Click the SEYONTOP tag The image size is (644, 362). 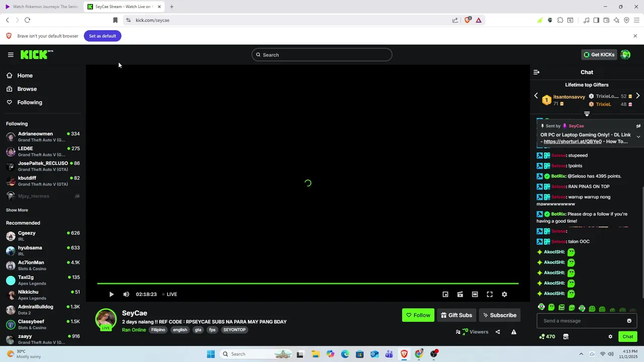tap(234, 330)
